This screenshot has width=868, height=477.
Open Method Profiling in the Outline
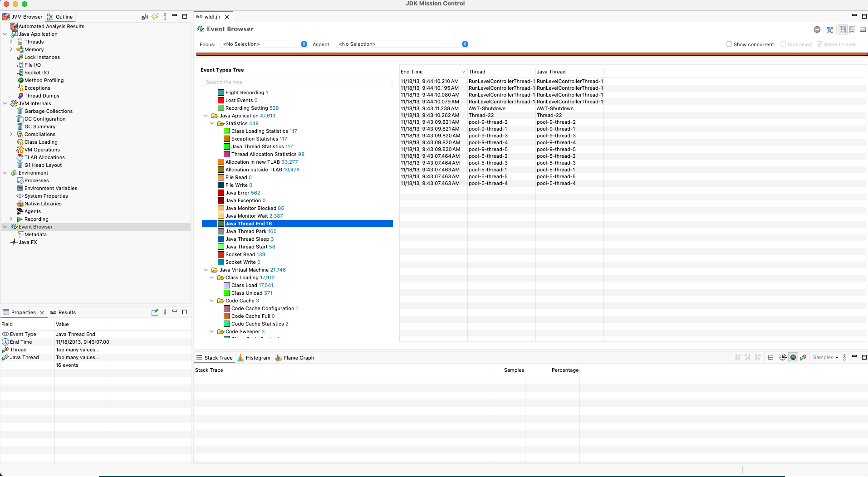tap(44, 80)
